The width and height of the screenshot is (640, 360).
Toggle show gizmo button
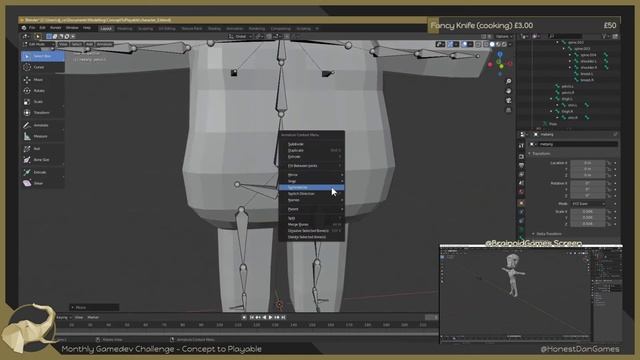450,44
